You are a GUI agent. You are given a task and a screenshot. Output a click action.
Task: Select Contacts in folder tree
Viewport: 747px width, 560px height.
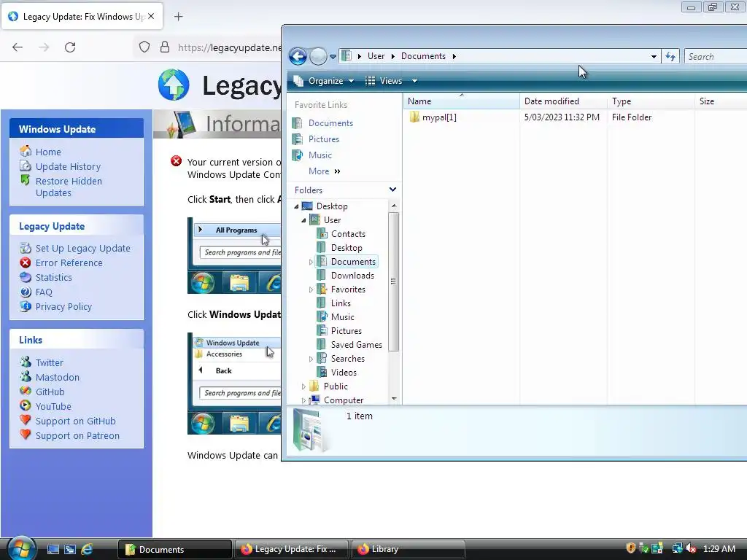pos(348,234)
